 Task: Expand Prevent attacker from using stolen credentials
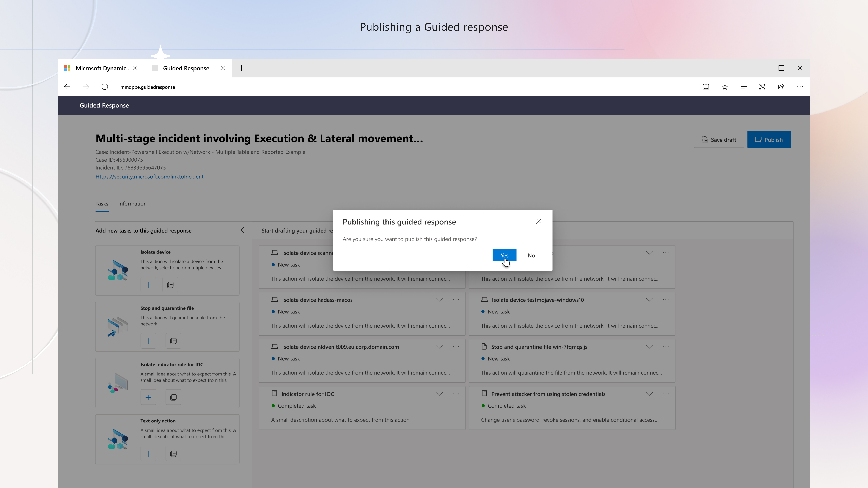tap(649, 394)
